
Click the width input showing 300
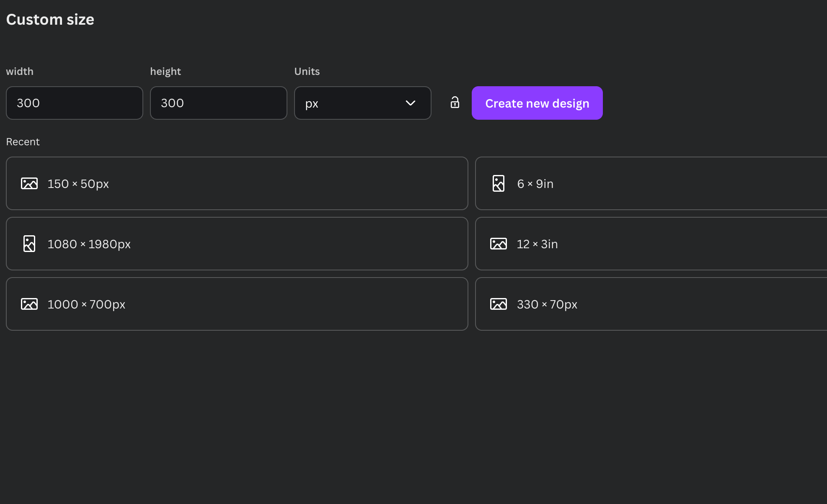[x=74, y=103]
